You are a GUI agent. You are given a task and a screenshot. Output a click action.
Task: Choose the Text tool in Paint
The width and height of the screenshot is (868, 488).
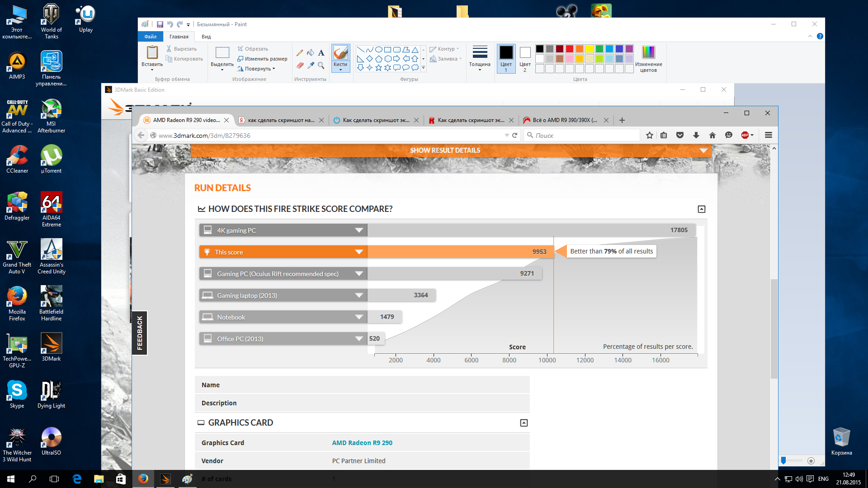[x=321, y=53]
